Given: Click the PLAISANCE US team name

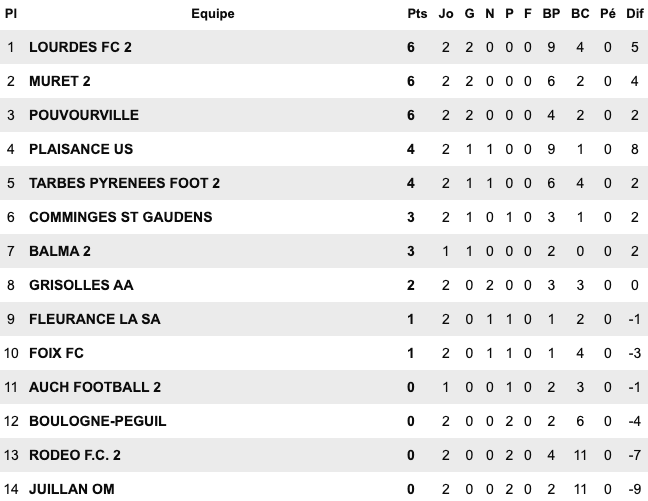Looking at the screenshot, I should [81, 149].
